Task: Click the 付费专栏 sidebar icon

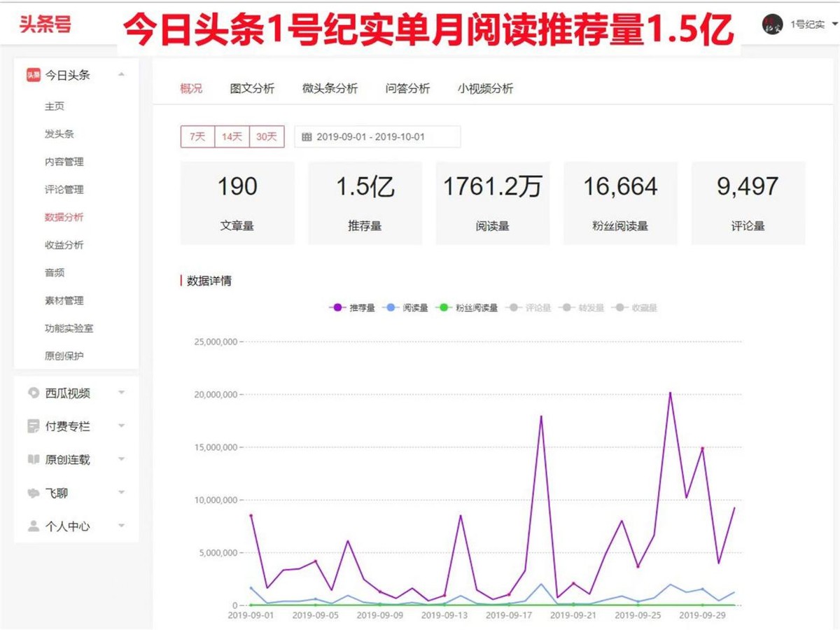Action: [33, 426]
